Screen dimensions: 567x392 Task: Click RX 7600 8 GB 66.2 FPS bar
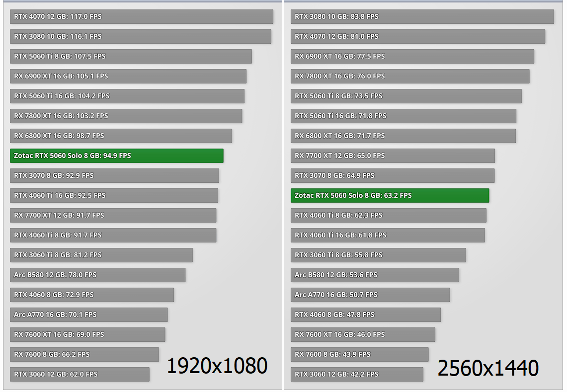click(x=84, y=355)
